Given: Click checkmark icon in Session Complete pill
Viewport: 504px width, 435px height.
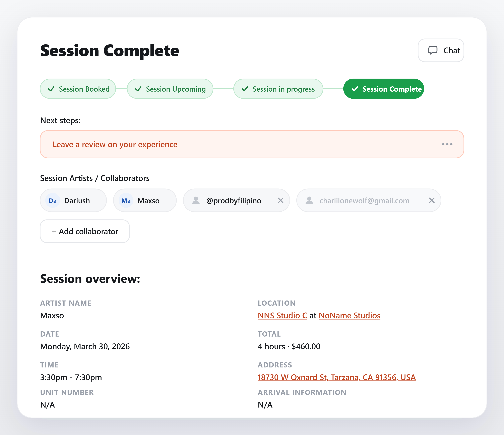Looking at the screenshot, I should (x=355, y=89).
